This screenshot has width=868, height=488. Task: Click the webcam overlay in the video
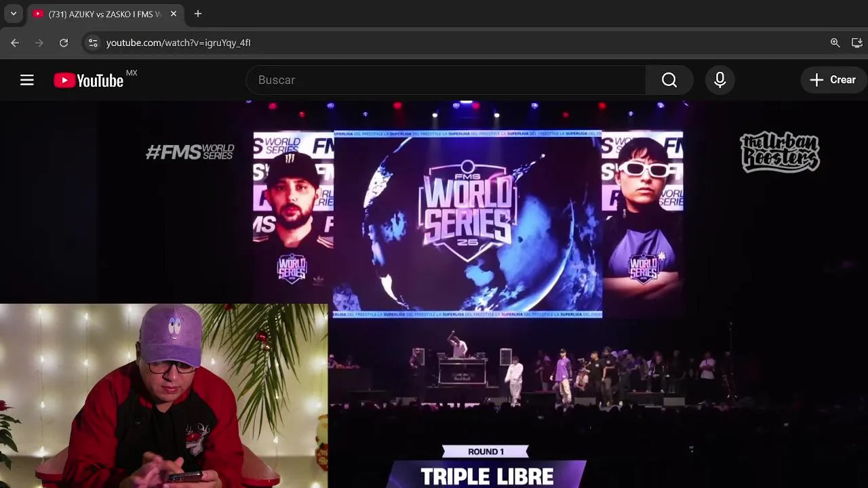[x=163, y=396]
